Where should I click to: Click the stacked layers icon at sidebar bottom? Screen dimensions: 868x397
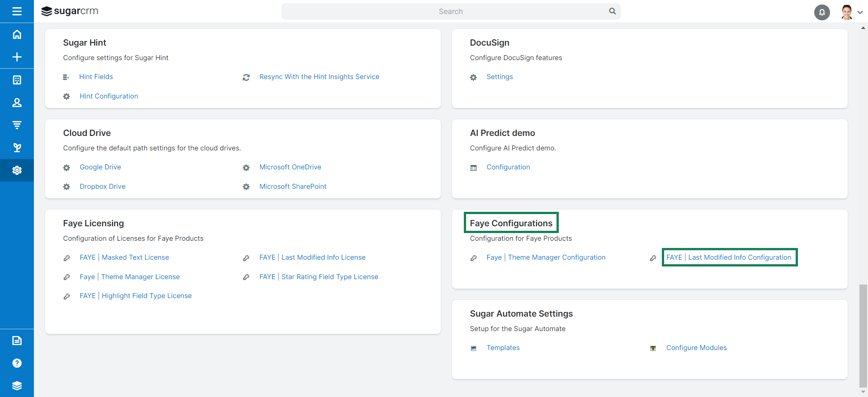coord(17,386)
